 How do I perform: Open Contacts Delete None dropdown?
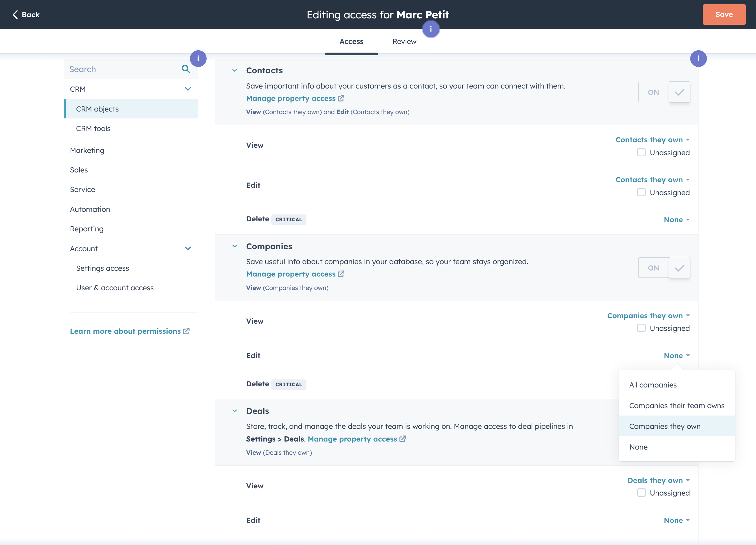tap(677, 220)
